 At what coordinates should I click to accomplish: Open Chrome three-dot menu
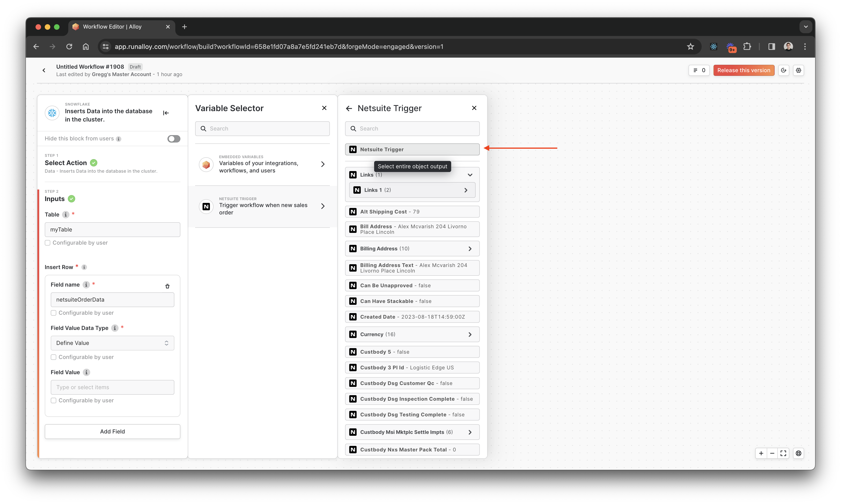click(805, 47)
